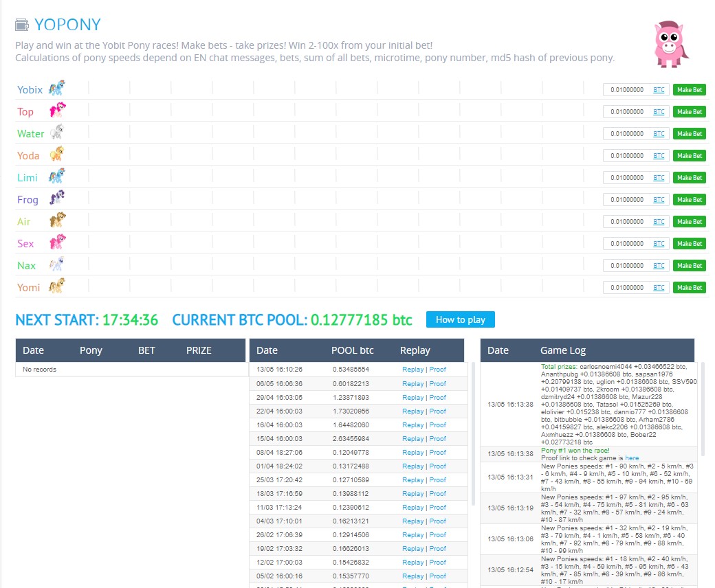
Task: Click BTC currency link in Limi row
Action: pyautogui.click(x=659, y=178)
